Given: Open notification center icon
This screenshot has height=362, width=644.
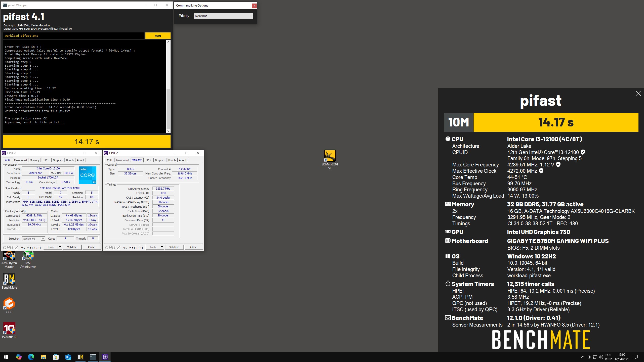Looking at the screenshot, I should pyautogui.click(x=636, y=357).
